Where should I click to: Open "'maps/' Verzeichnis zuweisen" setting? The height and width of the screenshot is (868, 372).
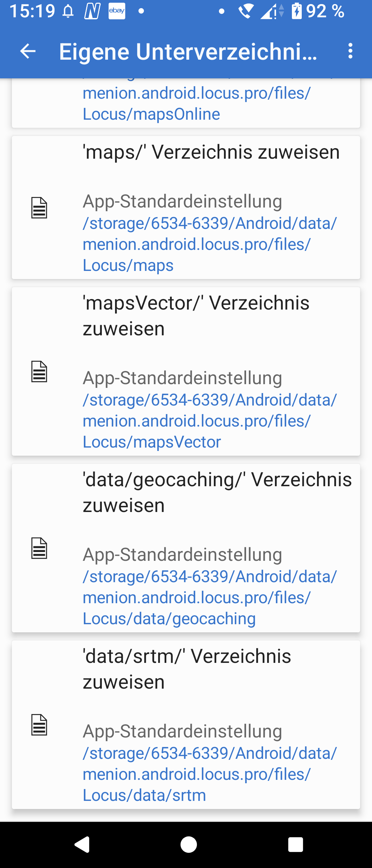point(211,152)
